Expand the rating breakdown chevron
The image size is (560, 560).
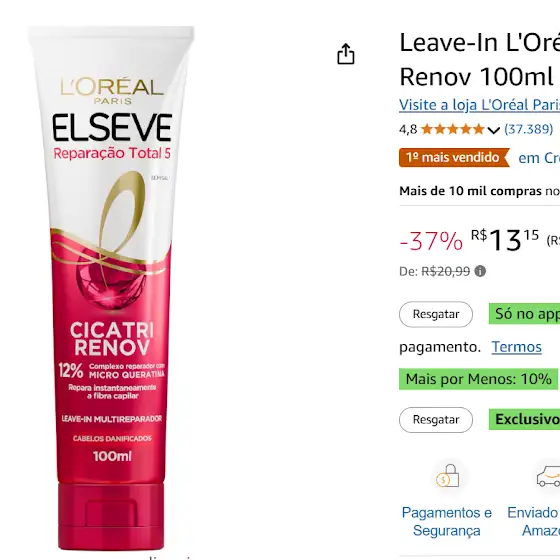pos(493,130)
